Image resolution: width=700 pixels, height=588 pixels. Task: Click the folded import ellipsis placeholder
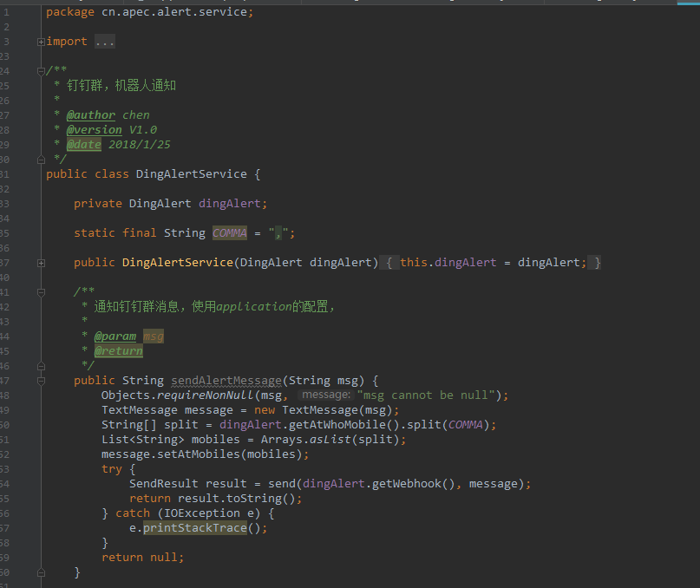point(104,42)
